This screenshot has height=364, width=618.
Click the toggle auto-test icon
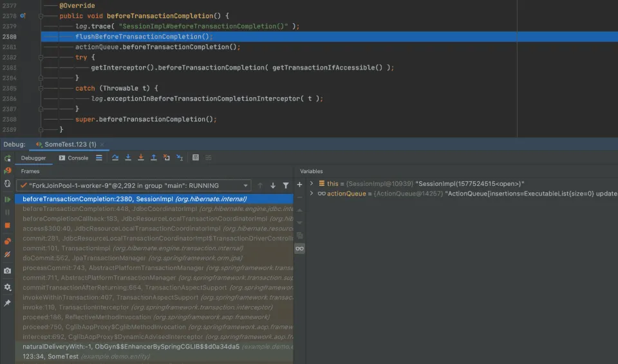tap(8, 184)
